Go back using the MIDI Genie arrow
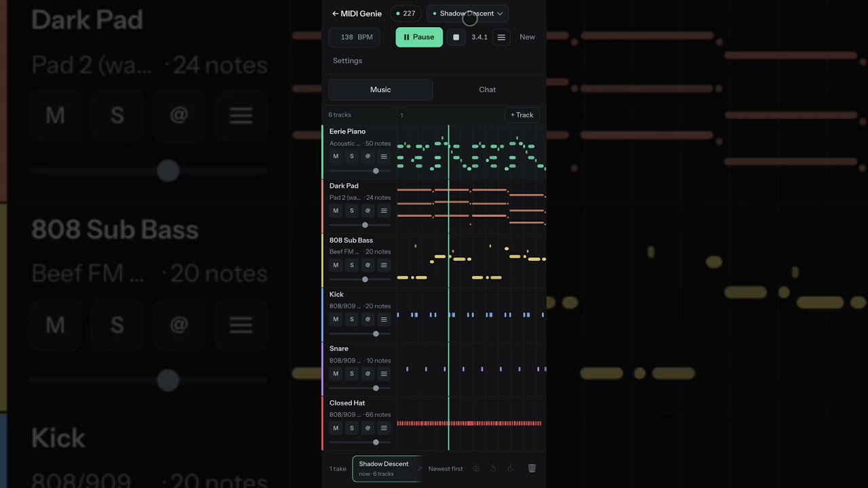This screenshot has height=488, width=868. pyautogui.click(x=335, y=14)
